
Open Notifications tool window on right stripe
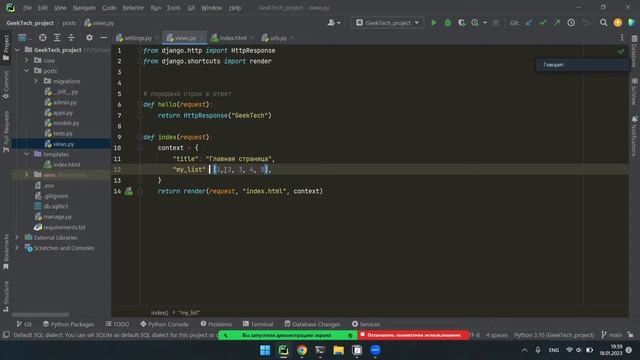[634, 136]
